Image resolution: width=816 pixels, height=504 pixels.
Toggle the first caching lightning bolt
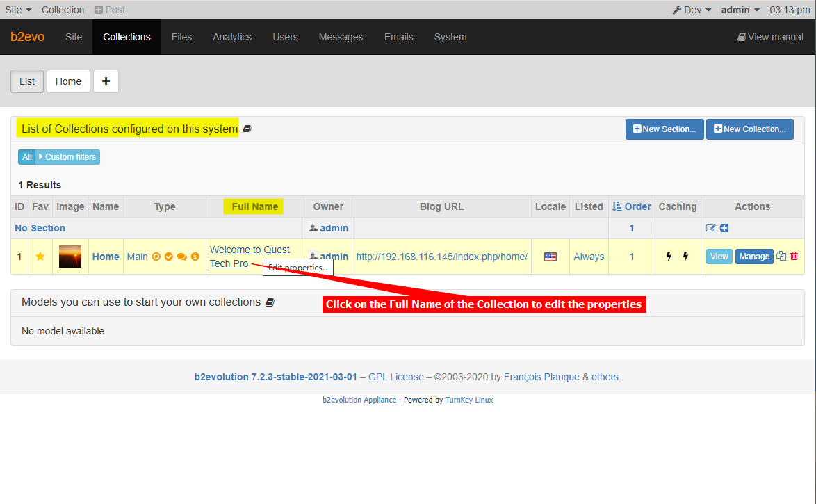click(669, 257)
